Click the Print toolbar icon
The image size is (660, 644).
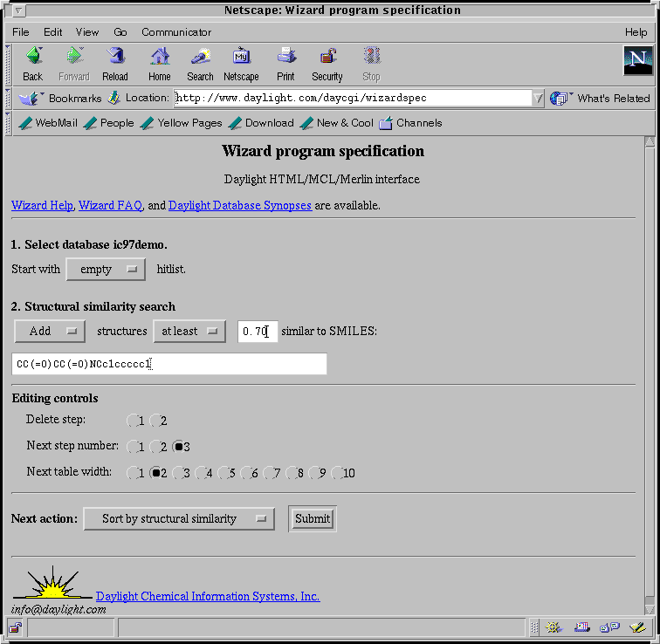[x=285, y=58]
